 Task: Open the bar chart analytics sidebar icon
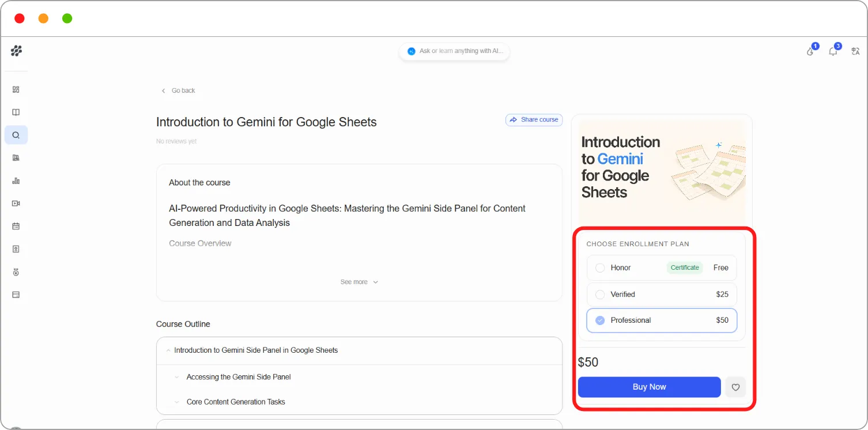[x=16, y=180]
